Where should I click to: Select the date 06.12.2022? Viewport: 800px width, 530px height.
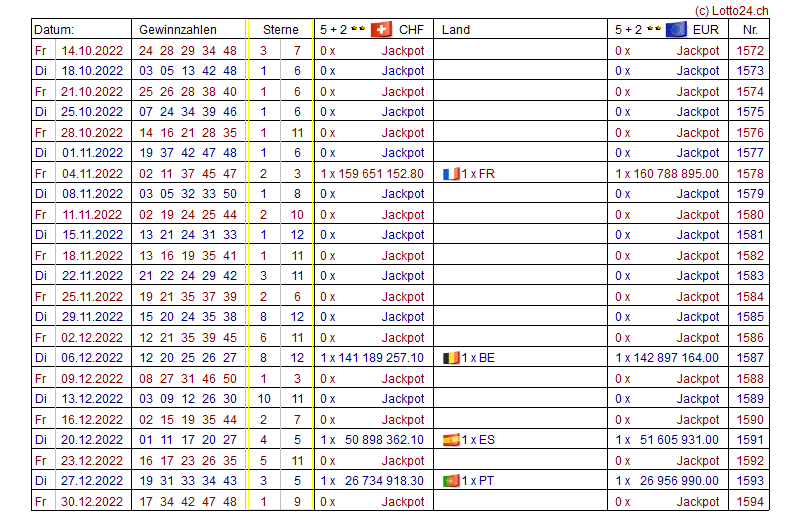[x=92, y=358]
